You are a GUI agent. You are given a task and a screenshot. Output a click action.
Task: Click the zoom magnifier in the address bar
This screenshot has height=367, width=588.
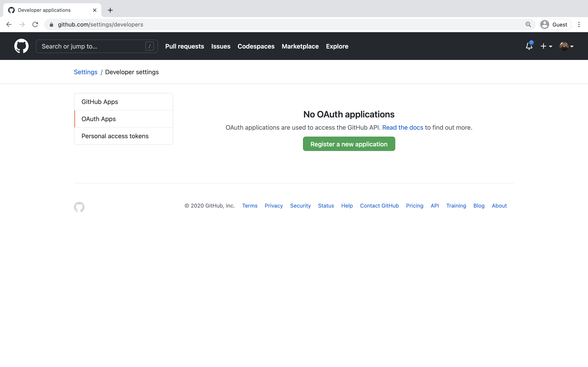[x=528, y=24]
